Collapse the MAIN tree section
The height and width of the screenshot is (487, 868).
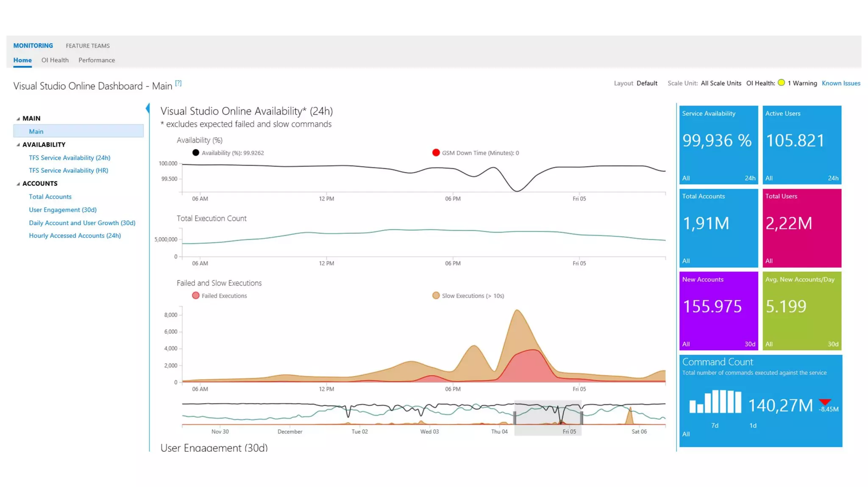tap(18, 119)
